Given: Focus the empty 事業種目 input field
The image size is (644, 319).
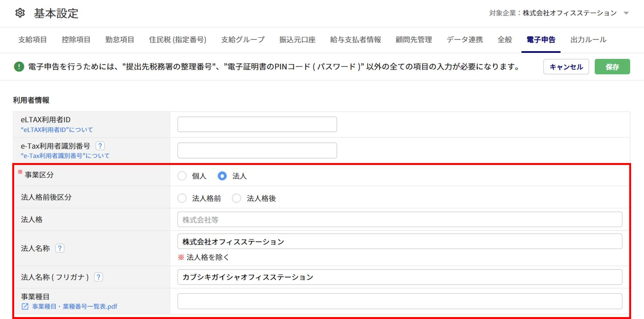Looking at the screenshot, I should click(400, 301).
